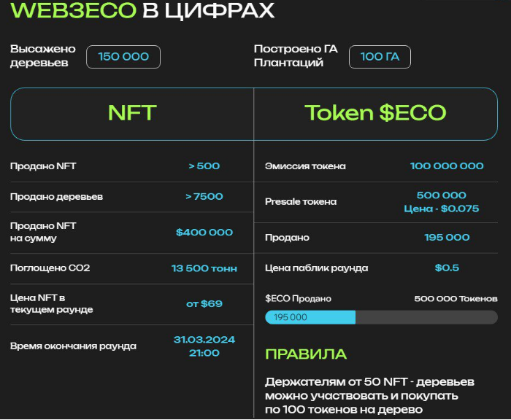Click the round end date 31.03.2024
Screen dimensions: 511x420
pos(204,340)
